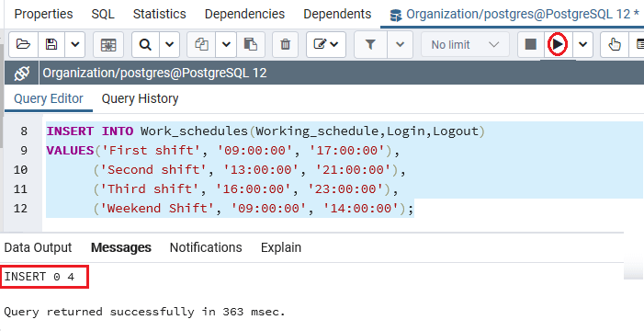Select the Messages tab
Screen dimensions: 644x331
coord(121,247)
